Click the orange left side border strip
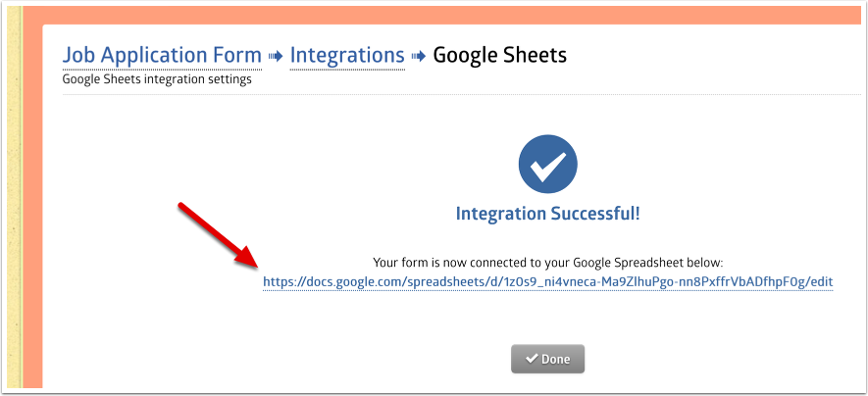This screenshot has height=396, width=868. pos(32,196)
